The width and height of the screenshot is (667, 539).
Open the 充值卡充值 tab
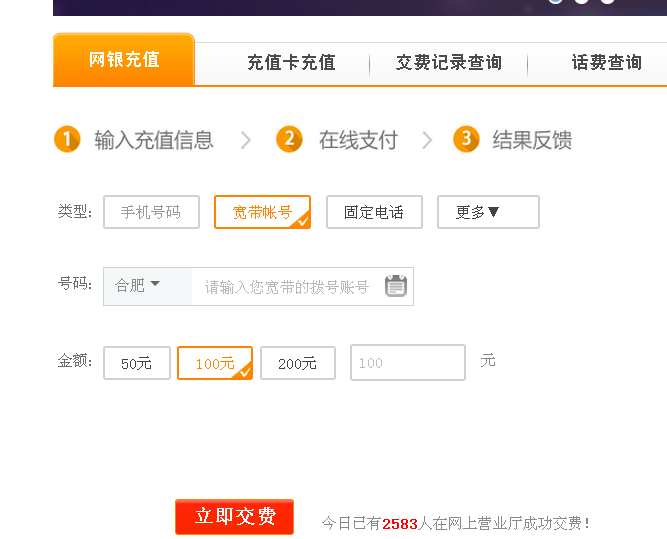coord(291,63)
